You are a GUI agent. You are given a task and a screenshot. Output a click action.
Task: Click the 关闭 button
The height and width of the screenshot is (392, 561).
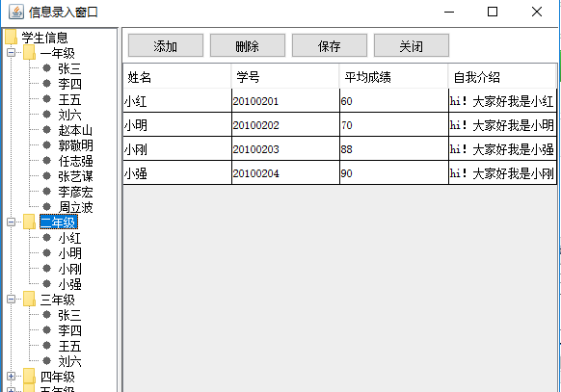pos(412,45)
